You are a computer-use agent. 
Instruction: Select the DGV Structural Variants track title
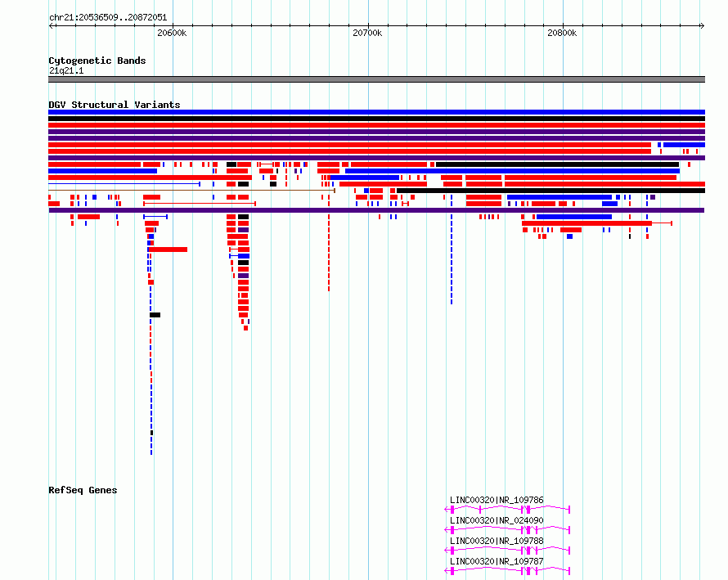click(x=115, y=105)
